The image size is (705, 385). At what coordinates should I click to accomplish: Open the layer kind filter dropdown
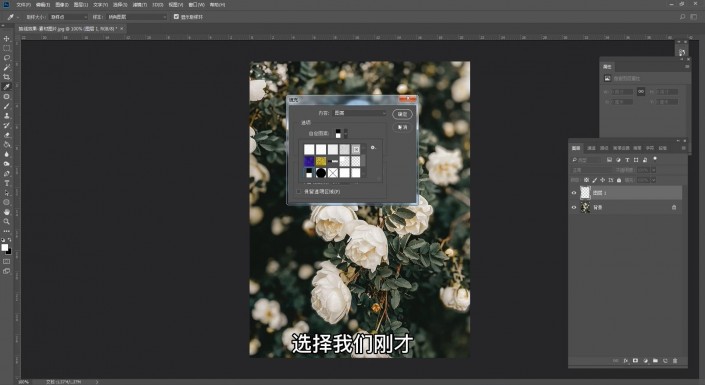point(587,160)
